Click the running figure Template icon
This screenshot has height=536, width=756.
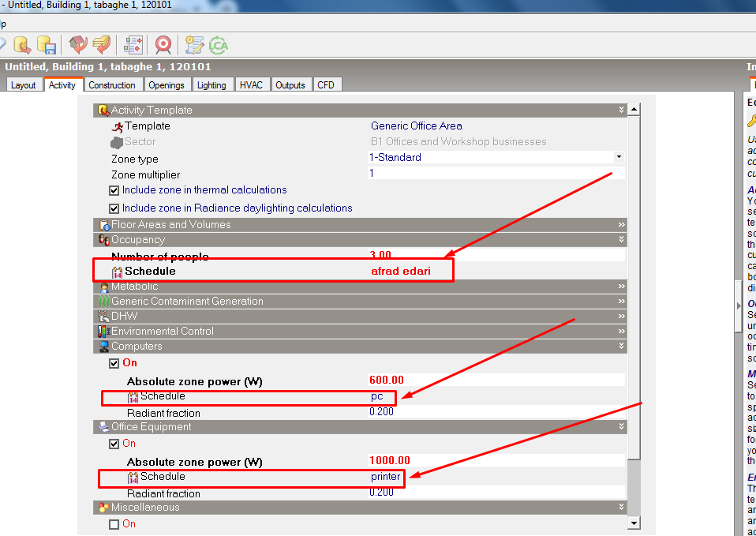pyautogui.click(x=117, y=127)
